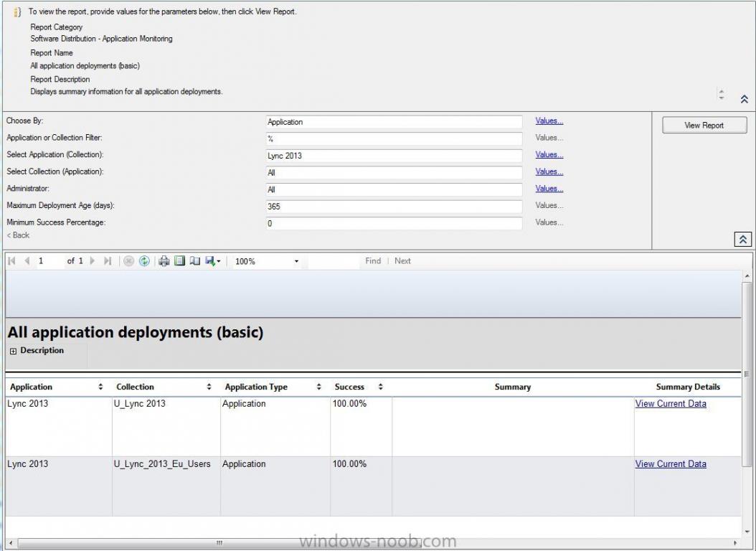This screenshot has height=551, width=756.
Task: Click Find in the report toolbar
Action: coord(373,261)
